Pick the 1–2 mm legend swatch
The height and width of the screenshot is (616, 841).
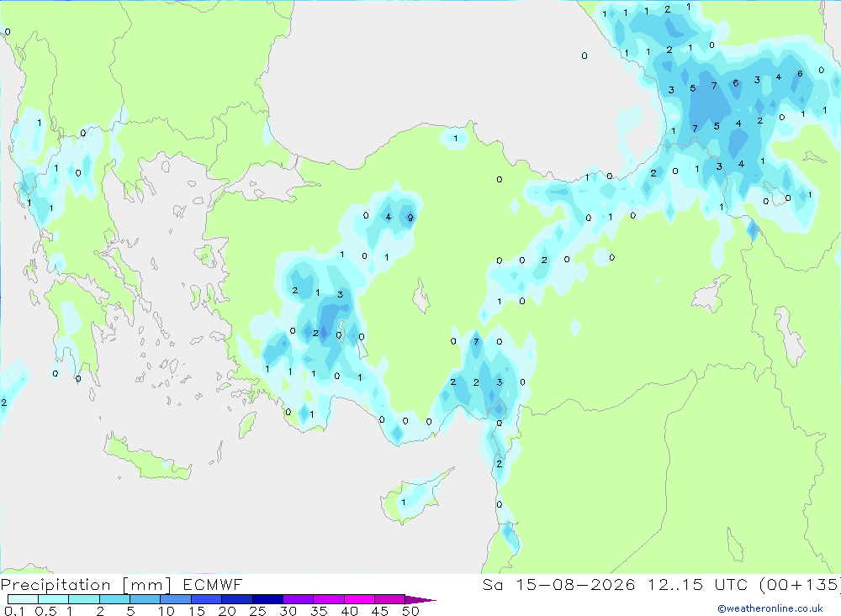tap(83, 599)
